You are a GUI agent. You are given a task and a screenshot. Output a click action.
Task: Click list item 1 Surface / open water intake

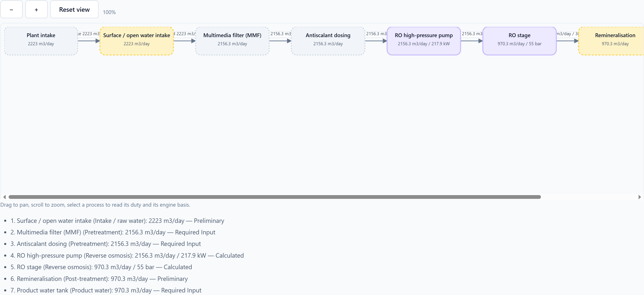tap(117, 221)
